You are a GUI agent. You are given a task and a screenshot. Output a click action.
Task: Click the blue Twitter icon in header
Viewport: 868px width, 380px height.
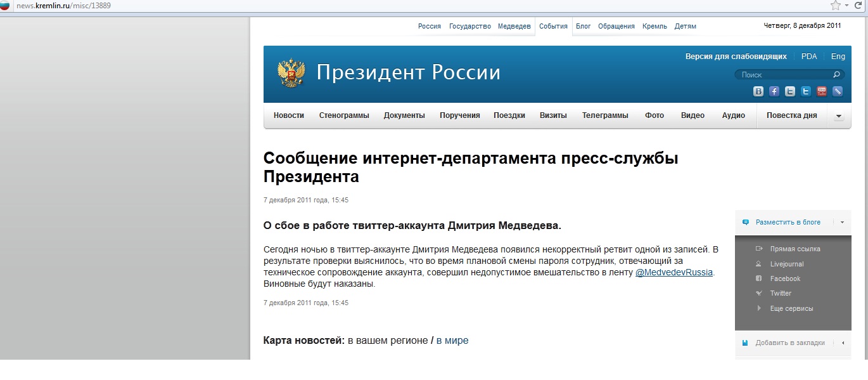coord(806,91)
